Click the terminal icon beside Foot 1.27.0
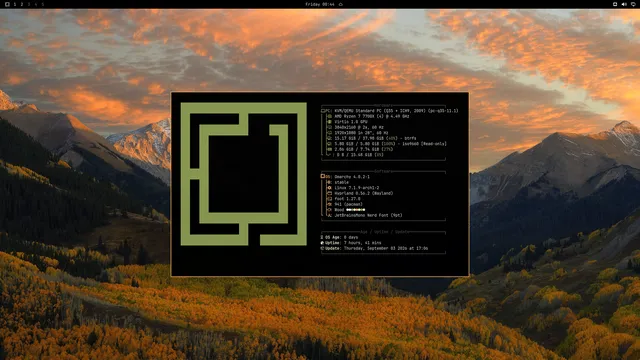The width and height of the screenshot is (640, 360). tap(329, 199)
